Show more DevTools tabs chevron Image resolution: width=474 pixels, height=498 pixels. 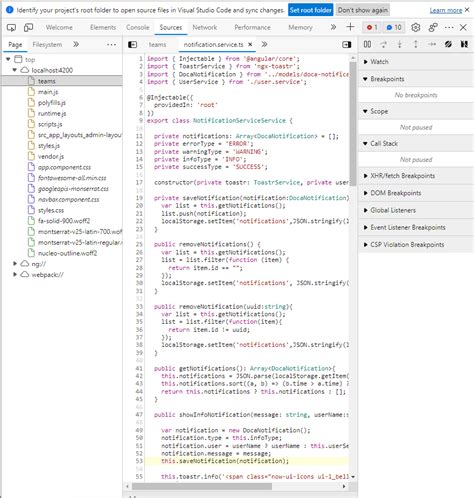[x=333, y=27]
